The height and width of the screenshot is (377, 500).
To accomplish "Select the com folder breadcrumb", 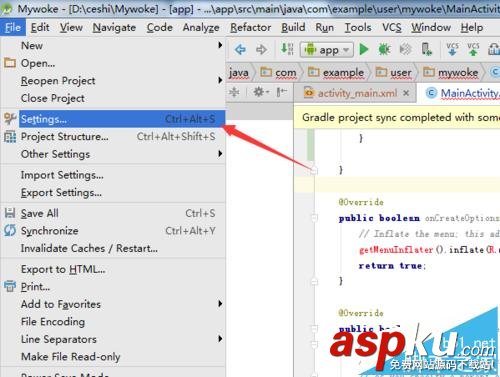I will point(278,72).
